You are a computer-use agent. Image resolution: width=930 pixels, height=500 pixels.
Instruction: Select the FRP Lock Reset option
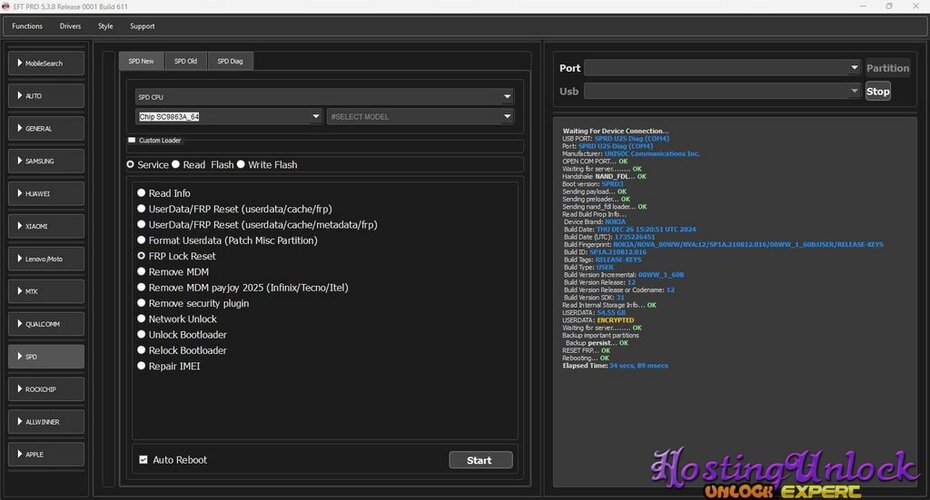coord(141,256)
